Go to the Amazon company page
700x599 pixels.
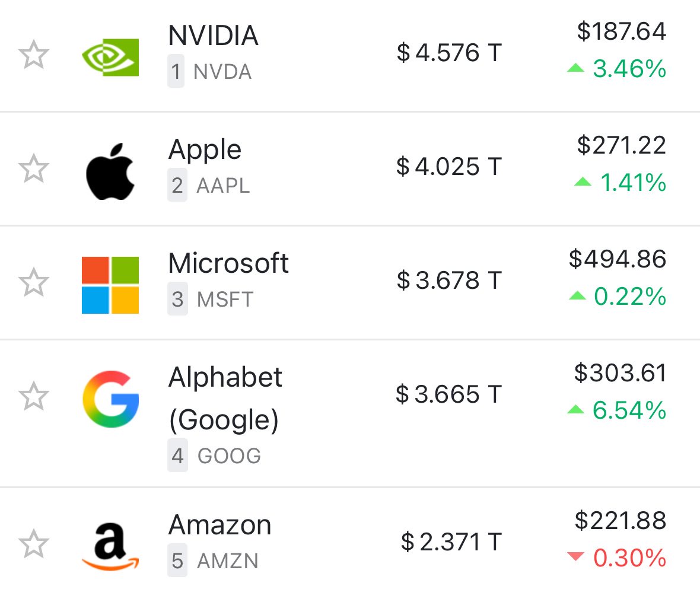pos(220,525)
